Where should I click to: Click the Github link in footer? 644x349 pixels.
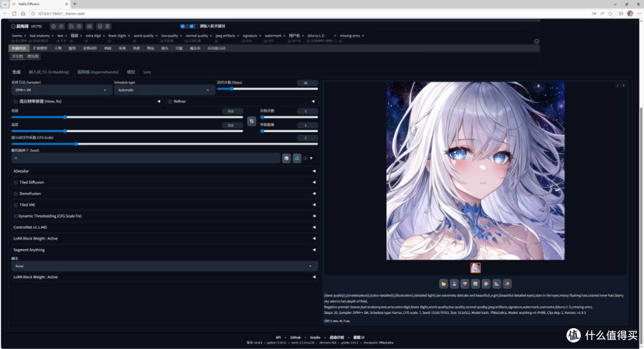(x=295, y=338)
